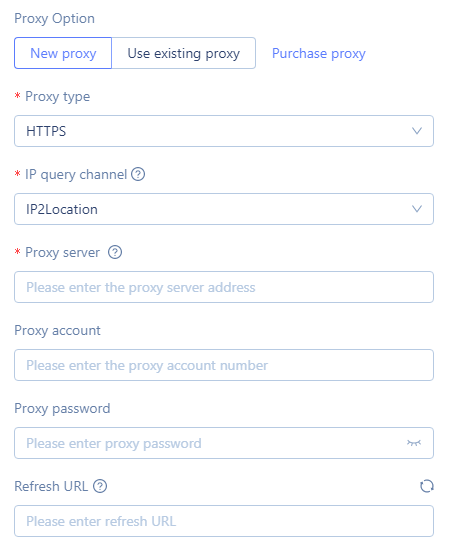Switch to Use existing proxy

pyautogui.click(x=184, y=53)
